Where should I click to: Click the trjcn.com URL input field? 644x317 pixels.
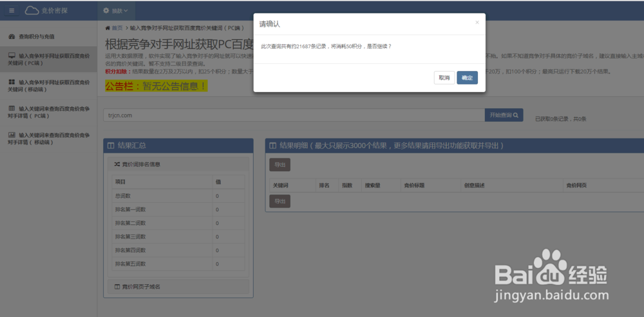pyautogui.click(x=294, y=115)
